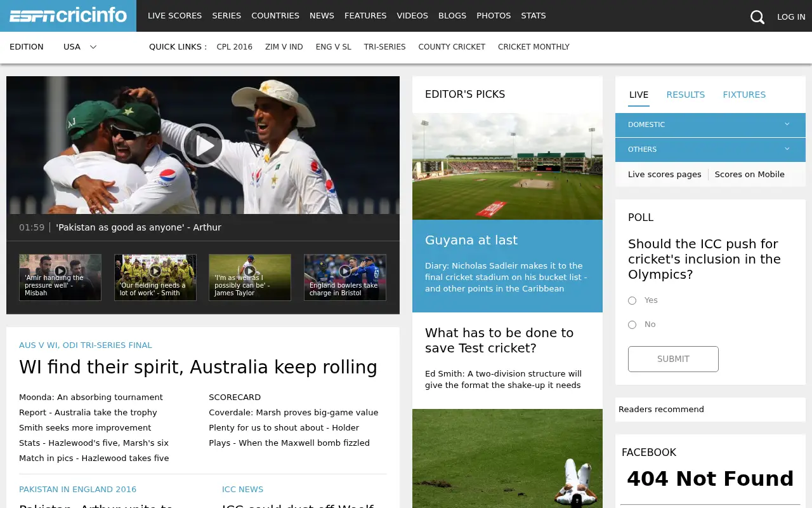Open Live Scores menu
The height and width of the screenshot is (508, 812).
point(174,16)
